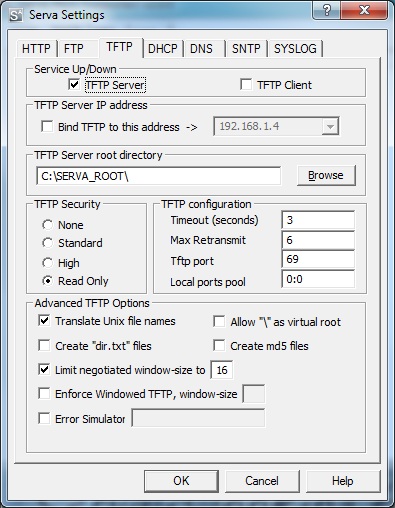395x508 pixels.
Task: Click the Timeout seconds input field
Action: [x=318, y=220]
